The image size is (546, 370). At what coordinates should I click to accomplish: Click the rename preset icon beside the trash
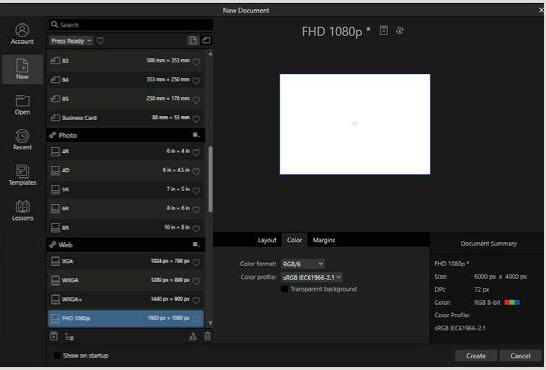point(193,336)
